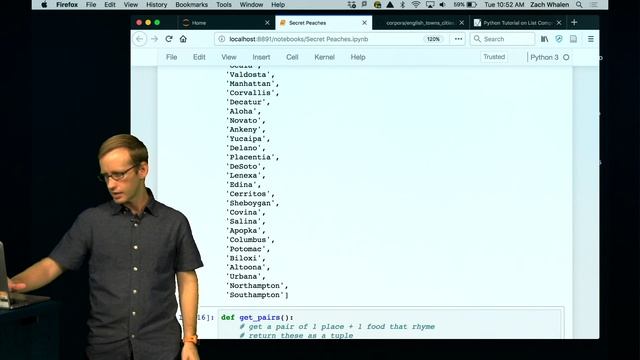Click the Google Drive triangle menu bar icon
Screen dimensions: 640x360
(x=390, y=5)
